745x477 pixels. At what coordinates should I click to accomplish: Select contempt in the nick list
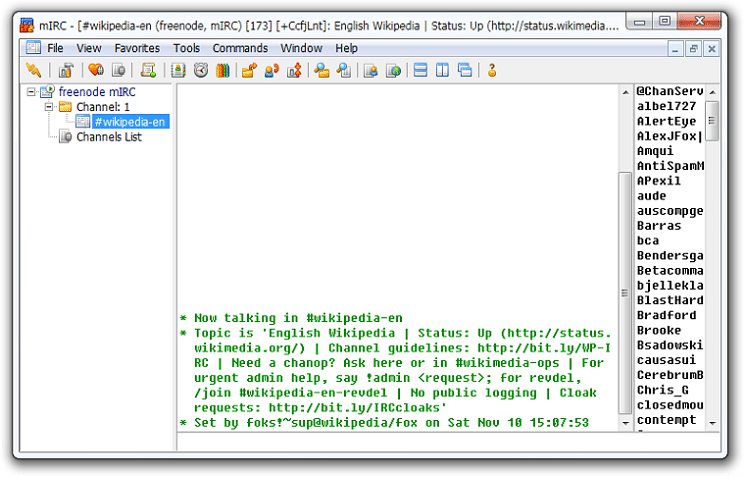tap(667, 420)
